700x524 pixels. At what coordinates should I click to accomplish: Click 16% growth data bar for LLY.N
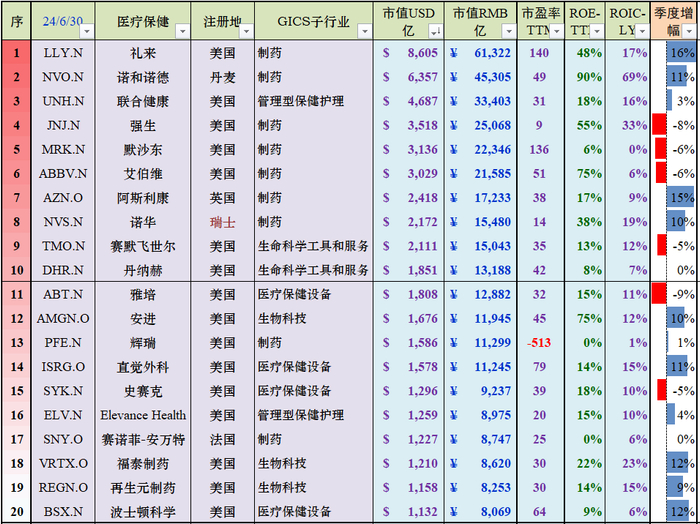(681, 53)
